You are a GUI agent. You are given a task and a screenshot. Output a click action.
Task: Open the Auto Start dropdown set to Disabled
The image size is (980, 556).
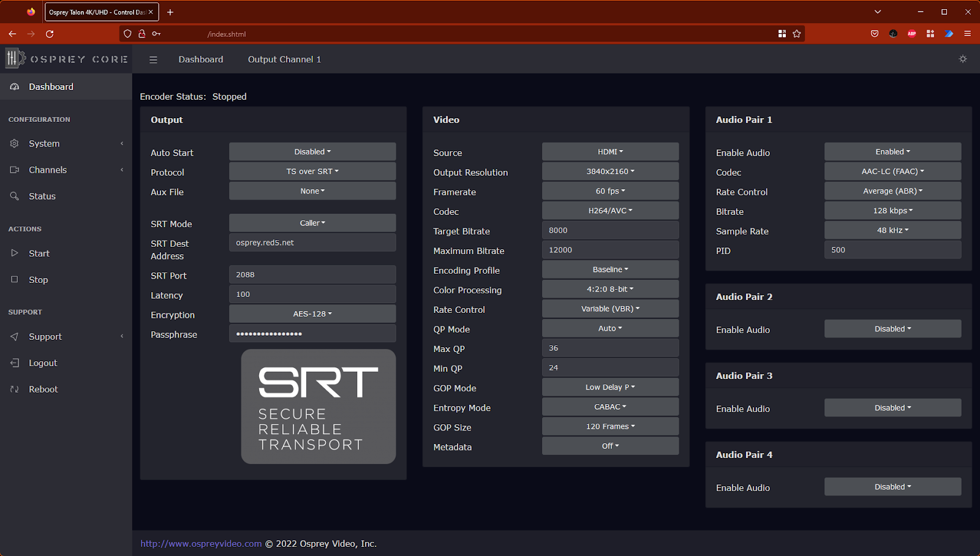point(312,152)
